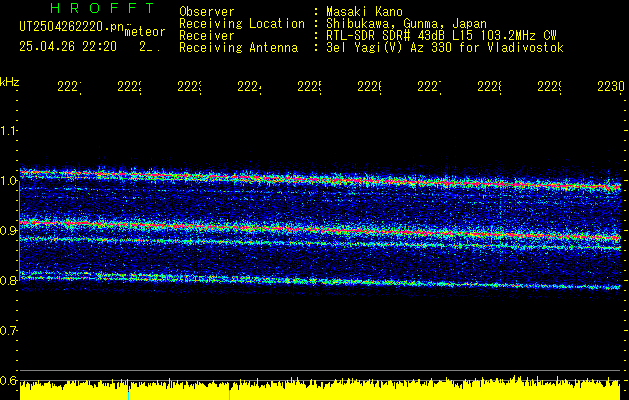Click the 1.0 frequency axis label
This screenshot has width=629, height=400.
click(8, 181)
